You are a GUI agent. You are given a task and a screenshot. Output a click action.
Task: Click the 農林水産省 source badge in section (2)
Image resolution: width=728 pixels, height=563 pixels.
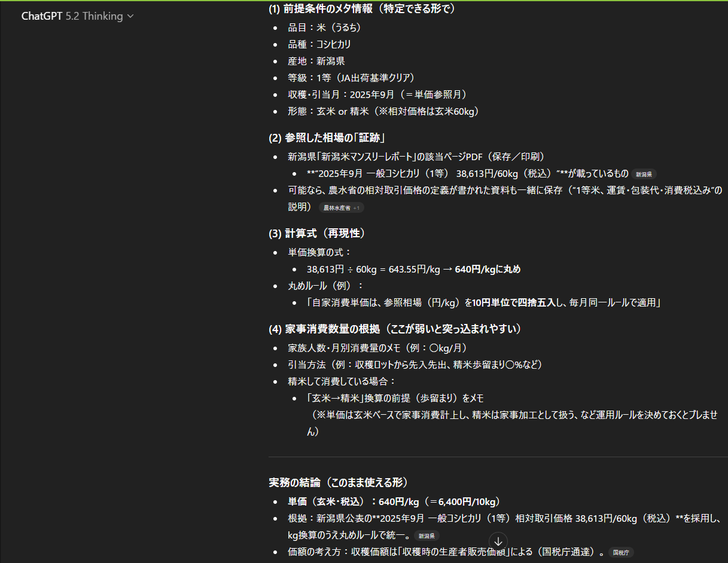pyautogui.click(x=337, y=207)
